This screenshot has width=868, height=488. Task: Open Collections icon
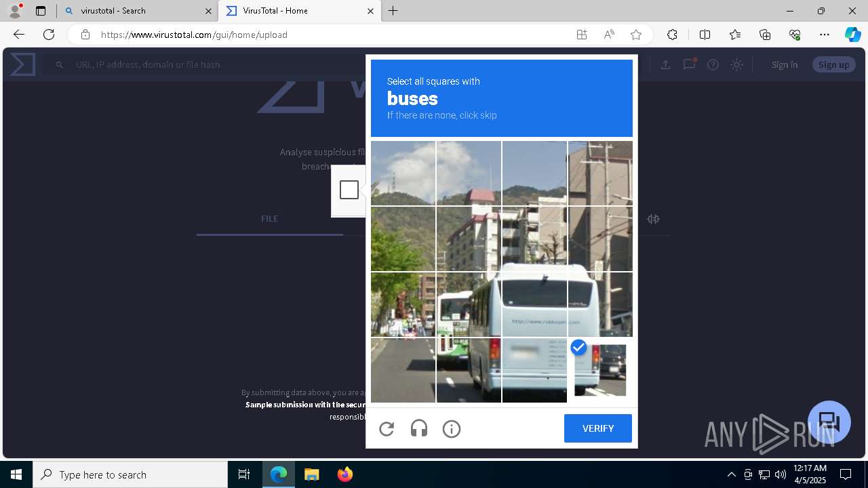[765, 35]
